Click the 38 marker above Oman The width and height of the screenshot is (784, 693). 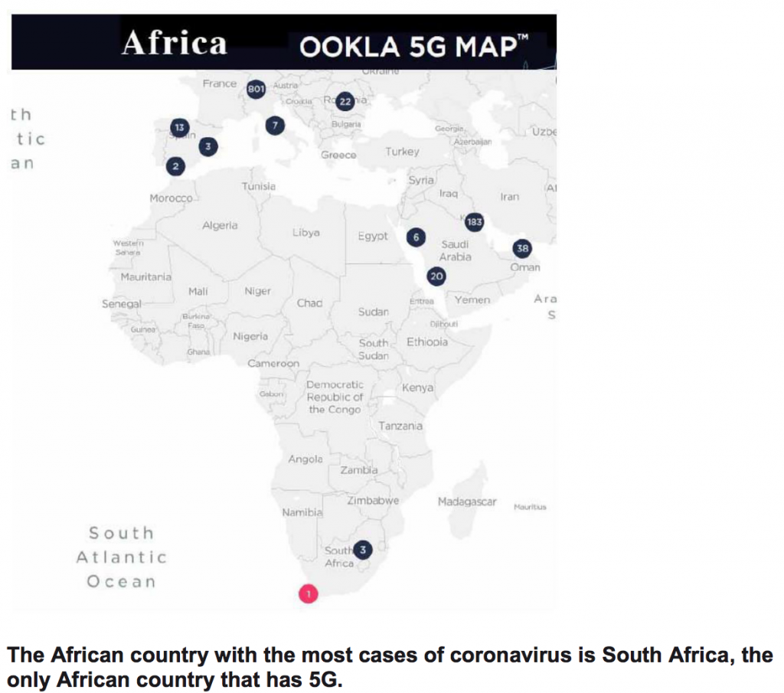point(523,248)
